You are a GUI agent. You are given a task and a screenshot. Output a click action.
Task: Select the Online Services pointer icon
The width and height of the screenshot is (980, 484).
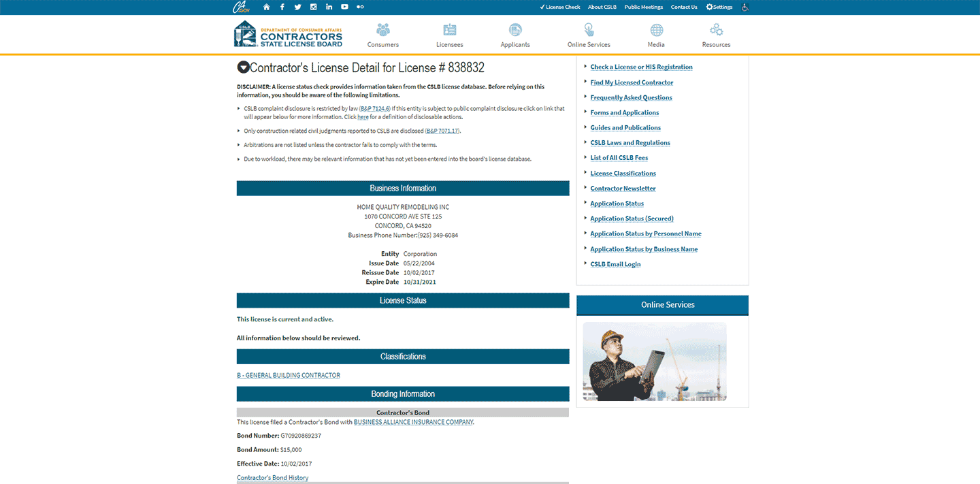588,30
